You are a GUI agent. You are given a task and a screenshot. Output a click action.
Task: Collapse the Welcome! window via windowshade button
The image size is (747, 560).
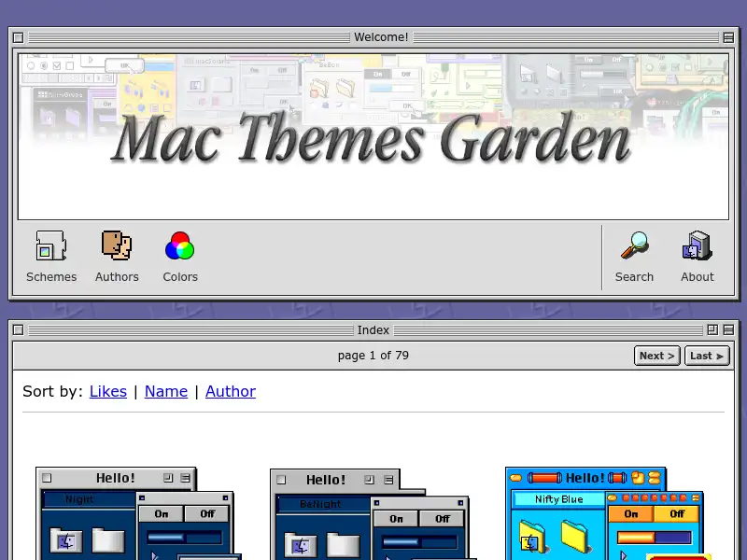728,37
